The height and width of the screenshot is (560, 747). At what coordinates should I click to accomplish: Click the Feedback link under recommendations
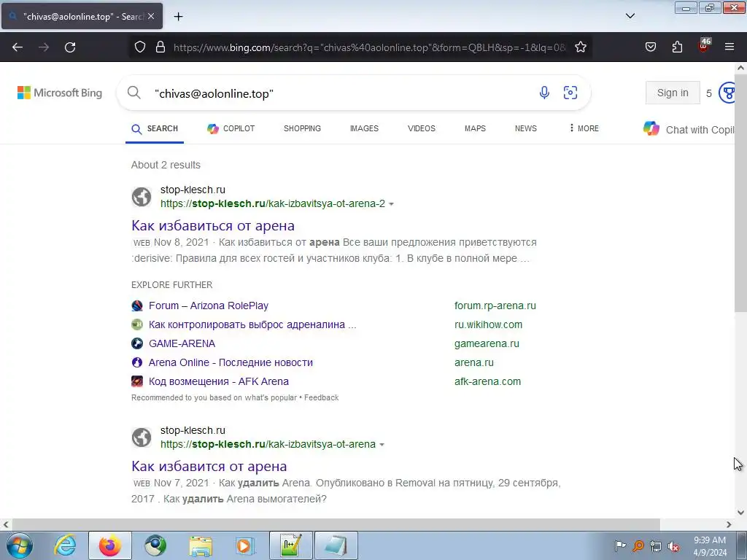322,397
